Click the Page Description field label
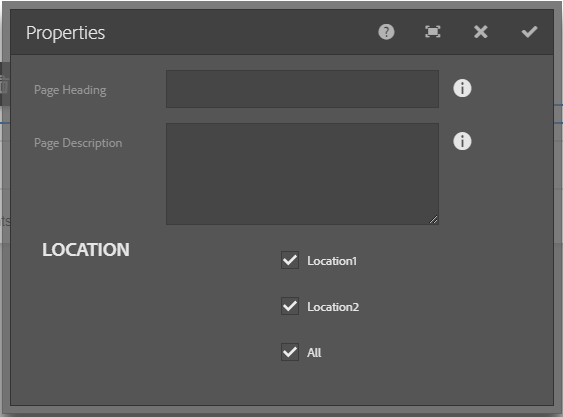The width and height of the screenshot is (563, 417). tap(78, 143)
